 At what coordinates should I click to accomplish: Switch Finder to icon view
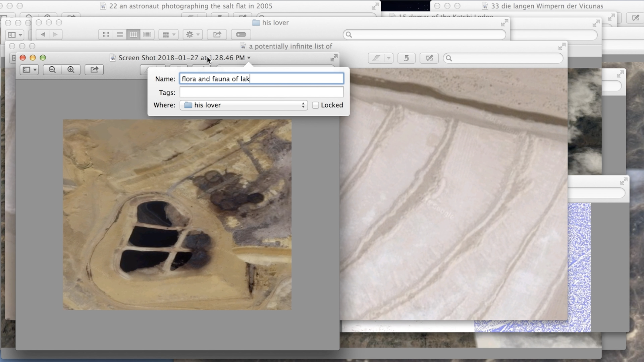(x=106, y=34)
